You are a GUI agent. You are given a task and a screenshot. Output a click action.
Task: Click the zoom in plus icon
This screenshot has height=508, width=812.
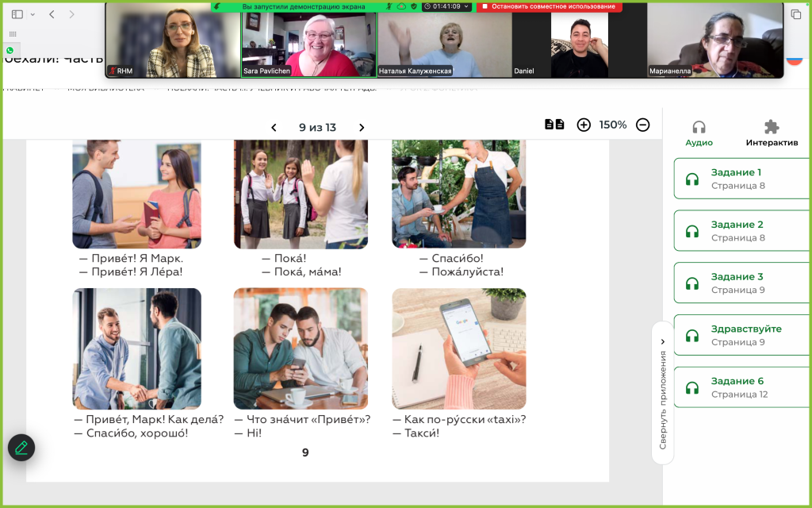click(x=584, y=125)
